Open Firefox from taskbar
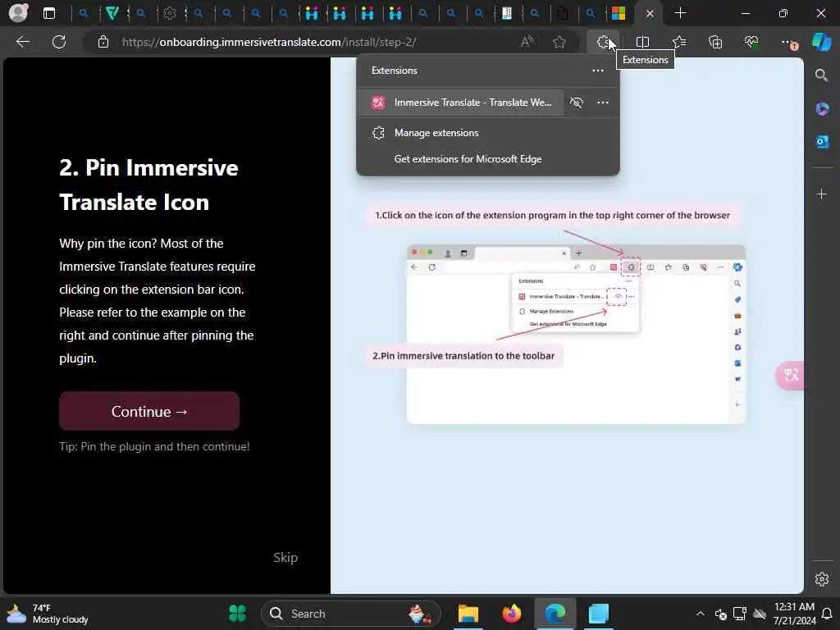The height and width of the screenshot is (630, 840). (512, 614)
